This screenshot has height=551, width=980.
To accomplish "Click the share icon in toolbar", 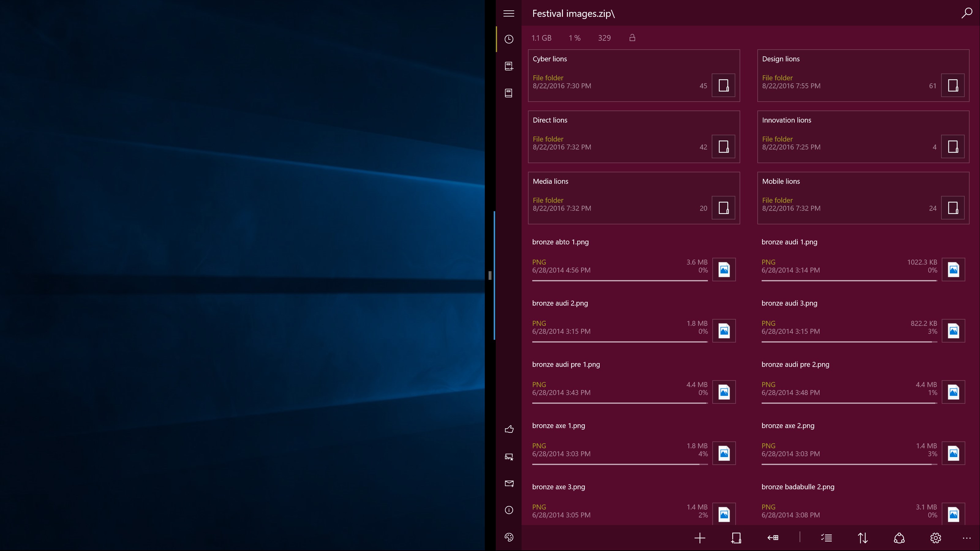I will pos(899,538).
